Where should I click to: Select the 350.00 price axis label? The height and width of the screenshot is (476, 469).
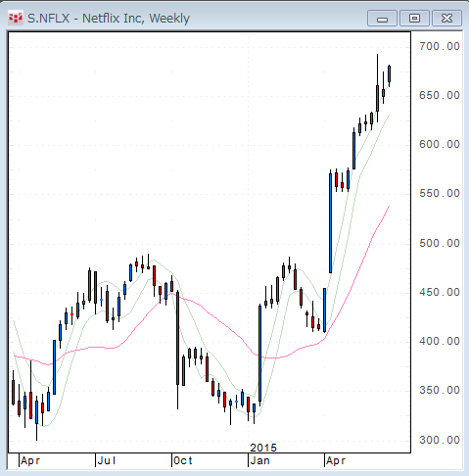click(440, 390)
